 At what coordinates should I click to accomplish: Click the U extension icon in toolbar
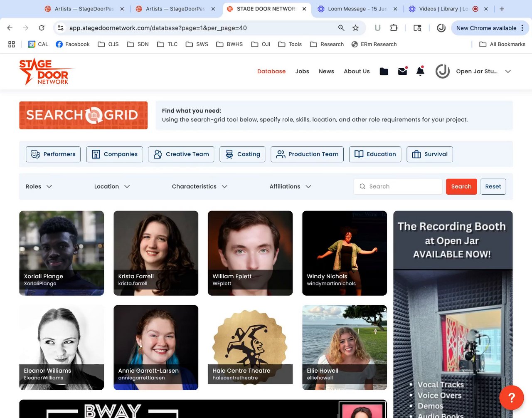377,28
